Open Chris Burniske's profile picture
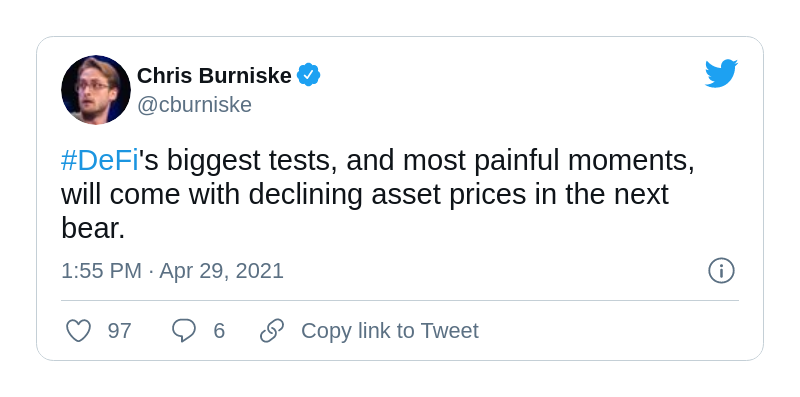Viewport: 800px width, 397px height. pos(96,90)
